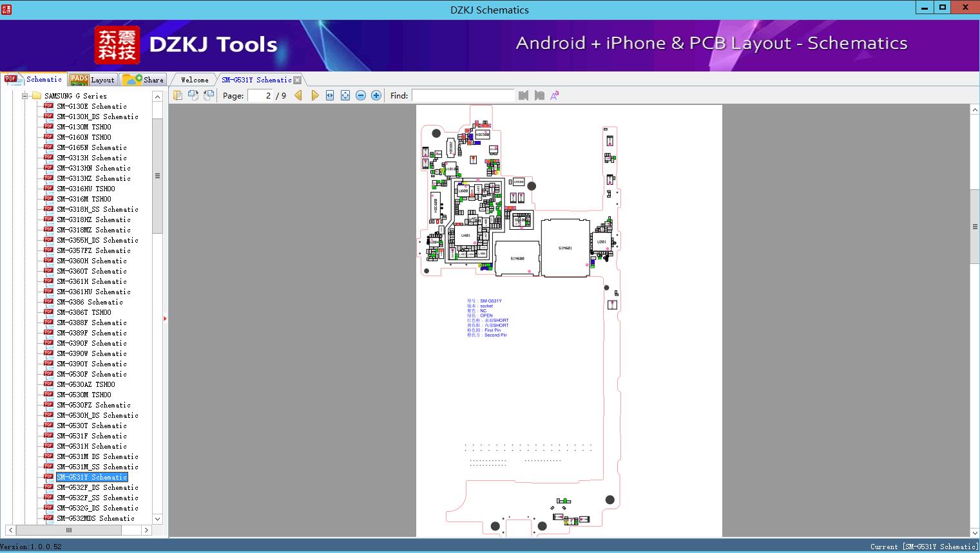This screenshot has height=553, width=980.
Task: Open SM-G160N TSHOO
Action: pyautogui.click(x=84, y=137)
